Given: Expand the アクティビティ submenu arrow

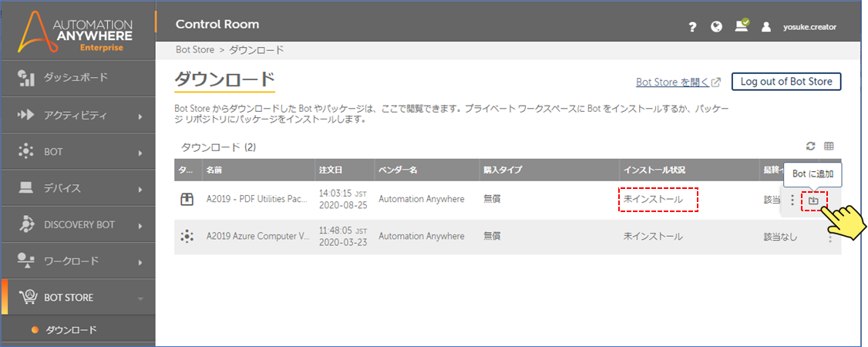Looking at the screenshot, I should click(140, 116).
